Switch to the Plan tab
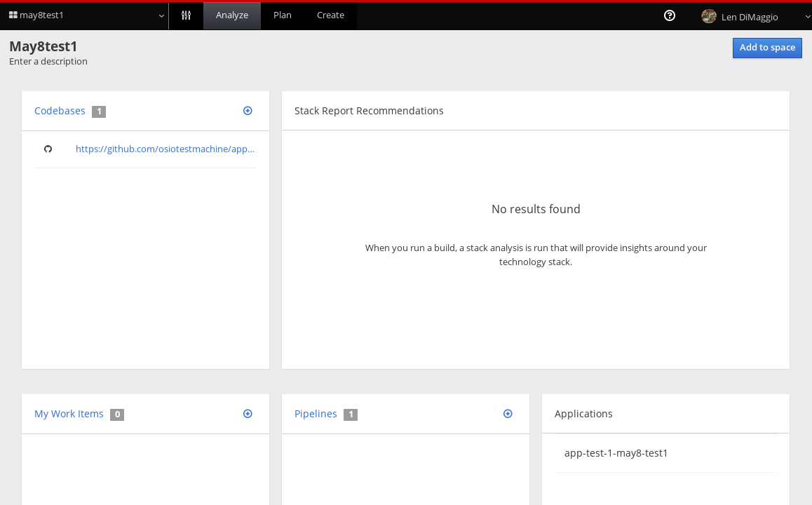Image resolution: width=812 pixels, height=505 pixels. pos(282,15)
